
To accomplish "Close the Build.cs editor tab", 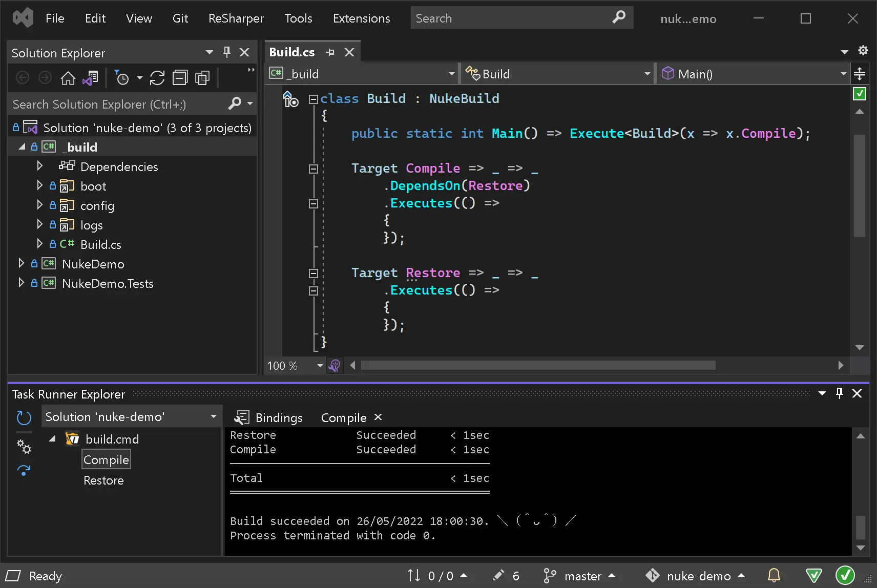I will [349, 52].
